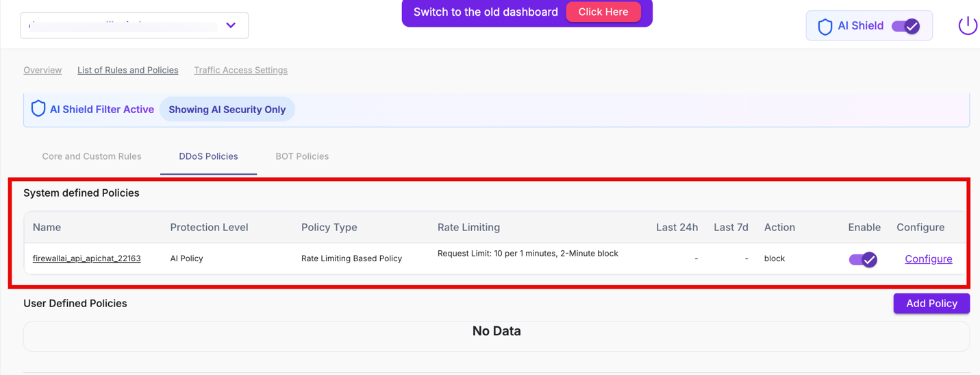Click the Rate Limiting column header
Viewport: 980px width, 375px height.
coord(468,227)
